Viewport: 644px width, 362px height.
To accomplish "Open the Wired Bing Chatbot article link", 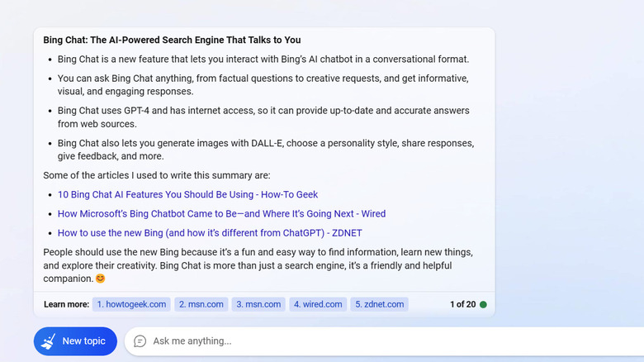I will point(221,213).
